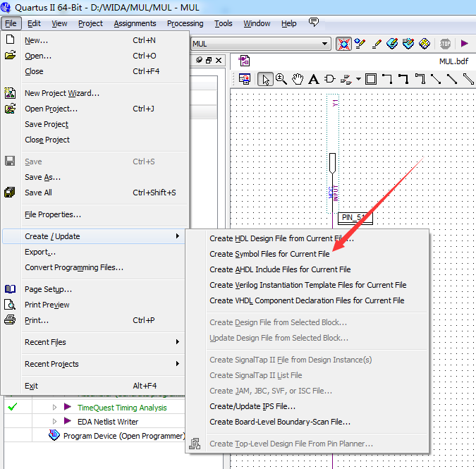Choose Create Verilog Instantiation Template Files
This screenshot has height=469, width=476.
point(307,285)
